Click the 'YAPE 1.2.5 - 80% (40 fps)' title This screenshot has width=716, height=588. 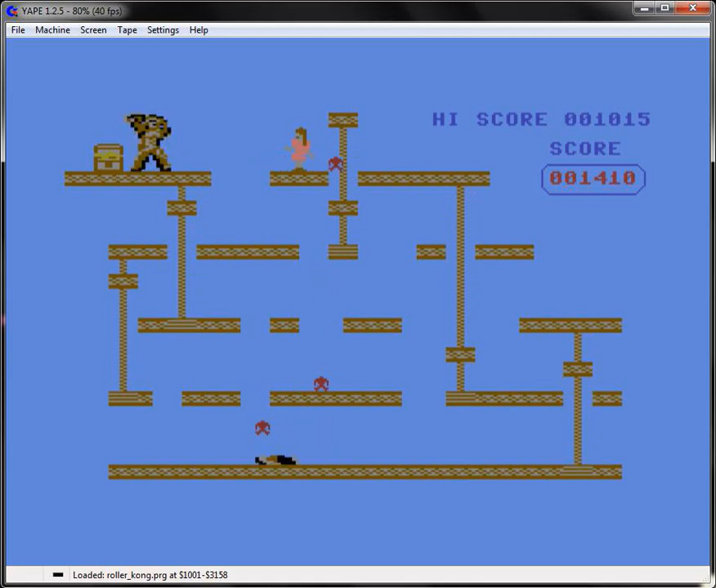[x=72, y=11]
